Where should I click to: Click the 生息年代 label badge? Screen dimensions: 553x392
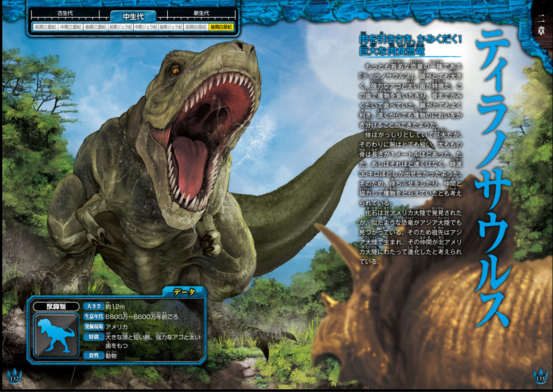click(x=93, y=317)
